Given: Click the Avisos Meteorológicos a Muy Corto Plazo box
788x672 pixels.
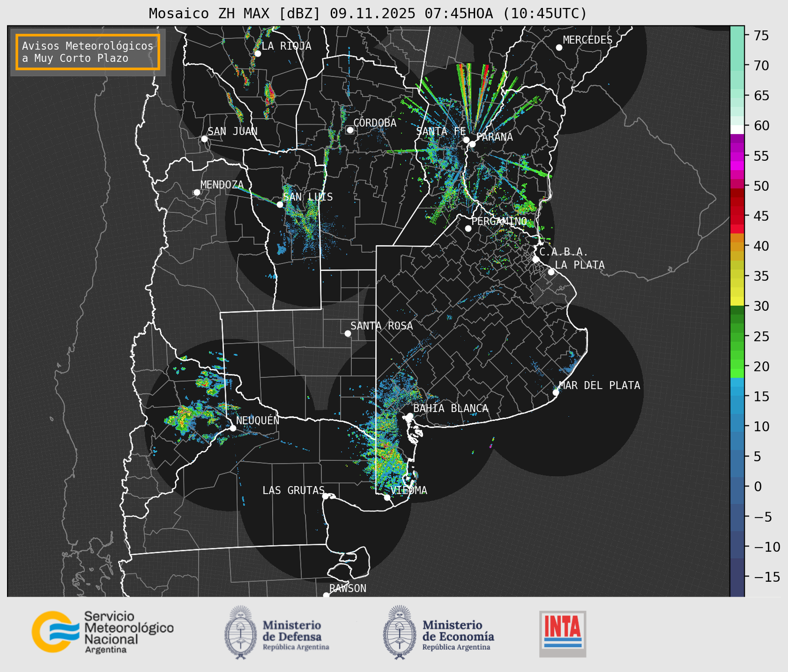Looking at the screenshot, I should [88, 52].
